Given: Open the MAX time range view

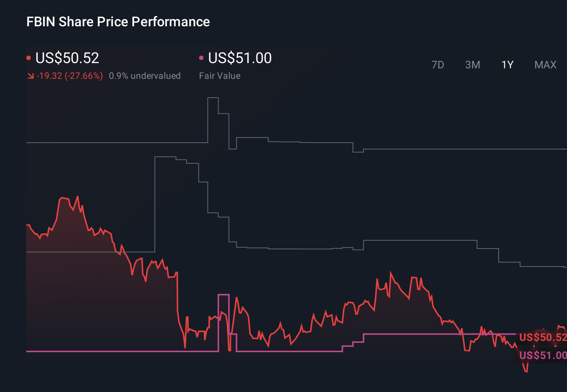Looking at the screenshot, I should (545, 65).
